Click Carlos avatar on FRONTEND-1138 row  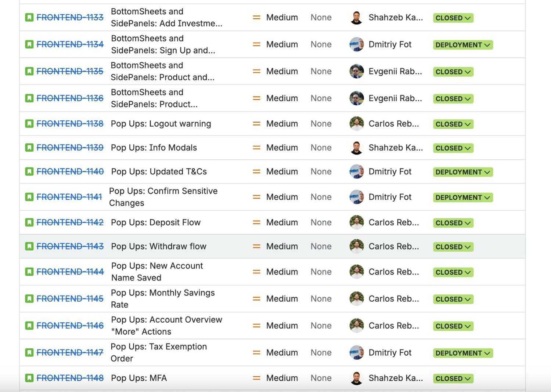coord(356,124)
